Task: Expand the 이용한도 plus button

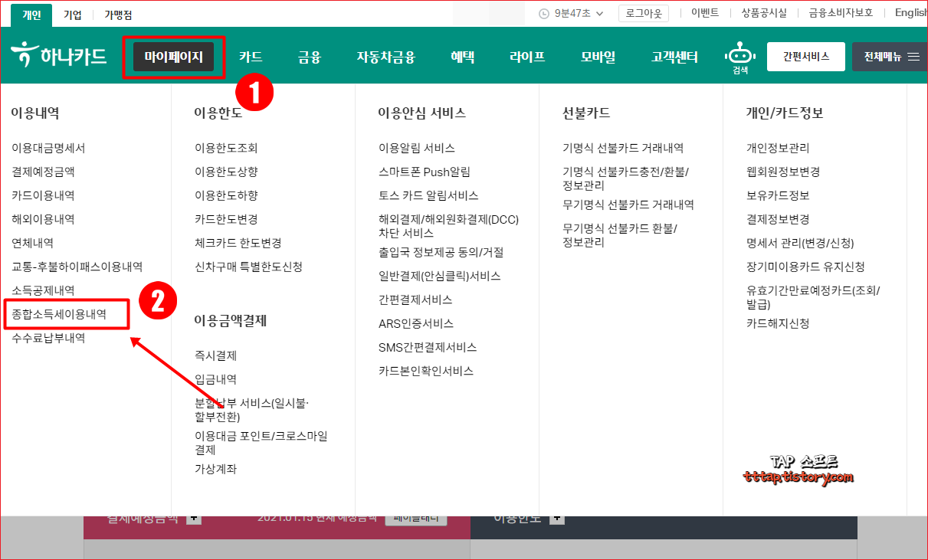Action: [557, 519]
